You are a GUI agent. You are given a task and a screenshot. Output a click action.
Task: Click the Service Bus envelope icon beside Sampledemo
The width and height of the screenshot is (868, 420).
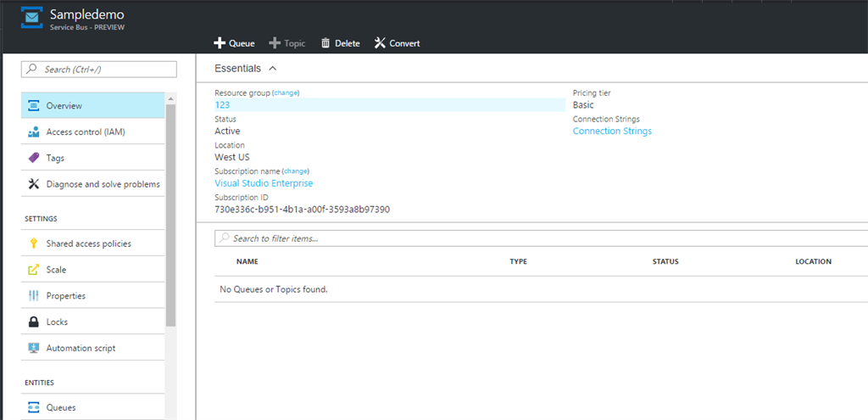tap(31, 18)
